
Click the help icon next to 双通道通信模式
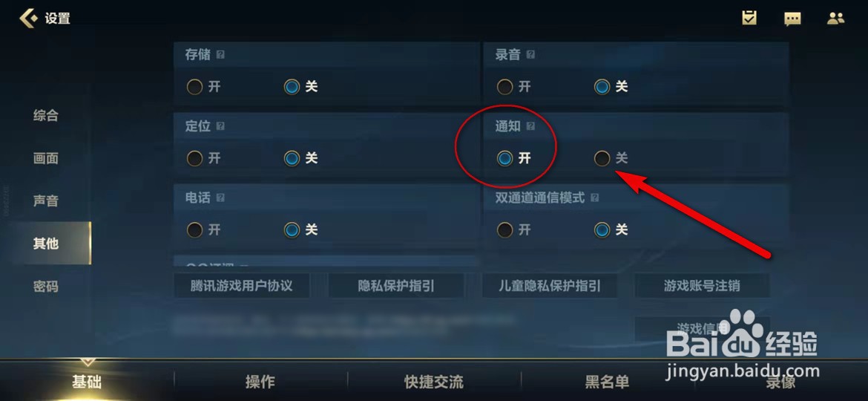tap(594, 198)
